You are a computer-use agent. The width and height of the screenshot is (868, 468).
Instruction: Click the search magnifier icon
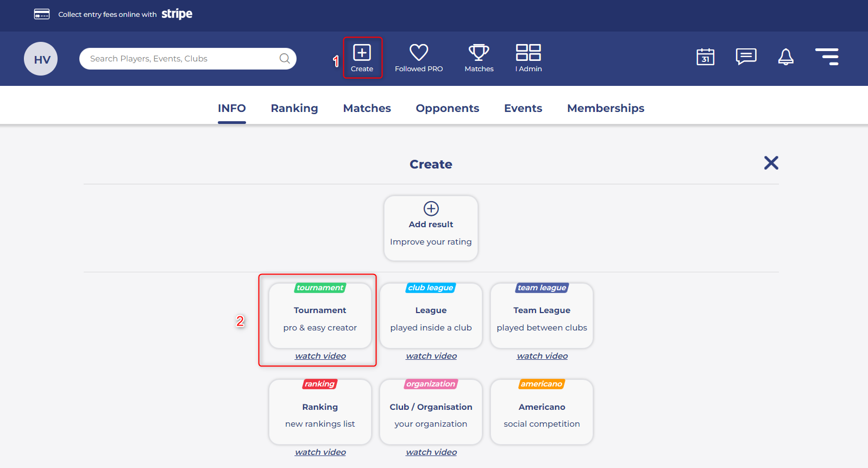tap(285, 59)
